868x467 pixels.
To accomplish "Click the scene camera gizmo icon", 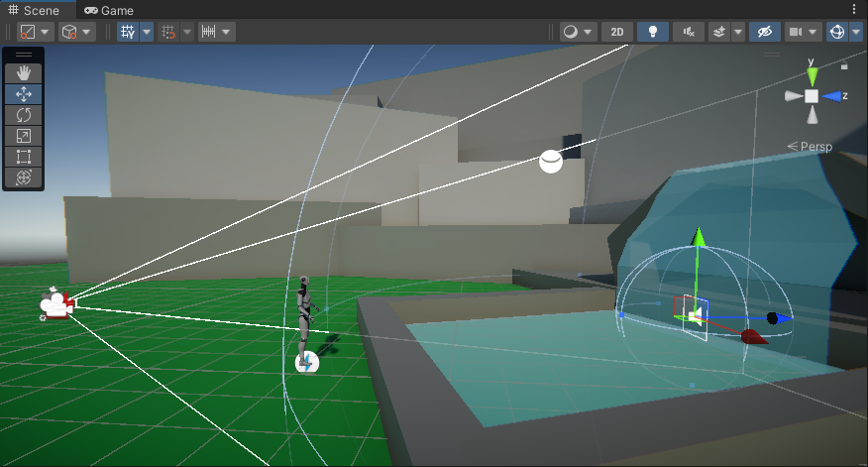I will pyautogui.click(x=56, y=305).
